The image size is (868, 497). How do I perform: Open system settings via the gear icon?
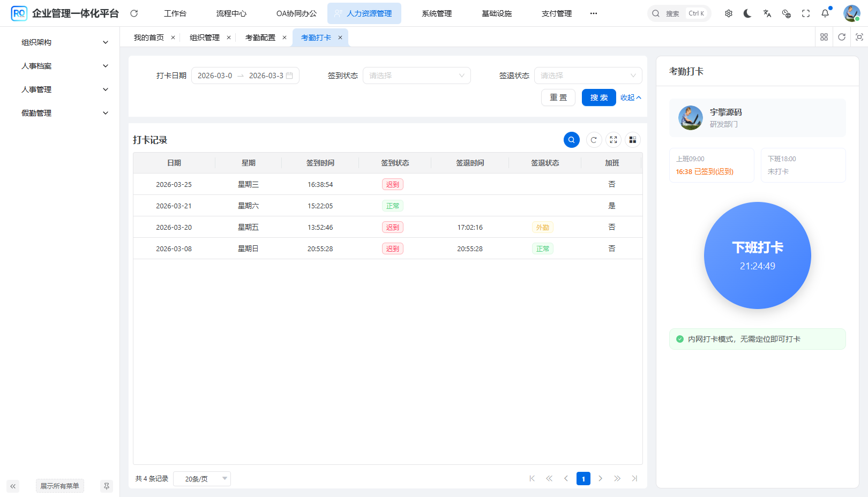pos(728,13)
